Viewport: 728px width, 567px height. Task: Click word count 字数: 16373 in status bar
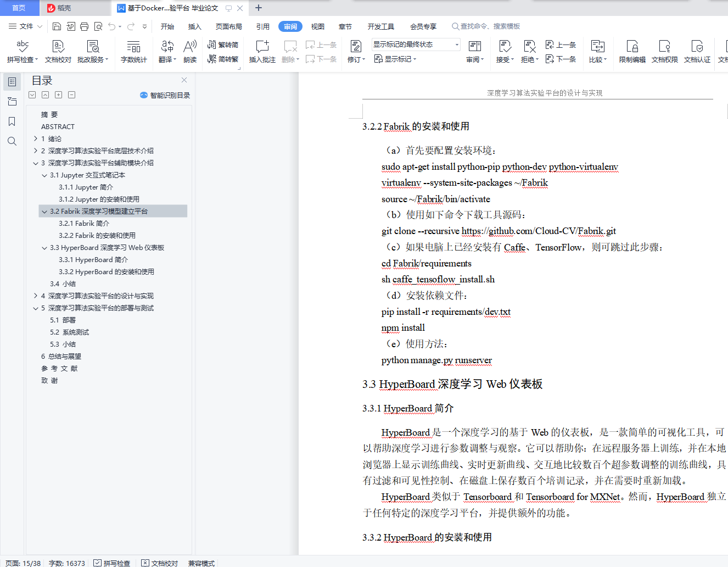tap(67, 563)
